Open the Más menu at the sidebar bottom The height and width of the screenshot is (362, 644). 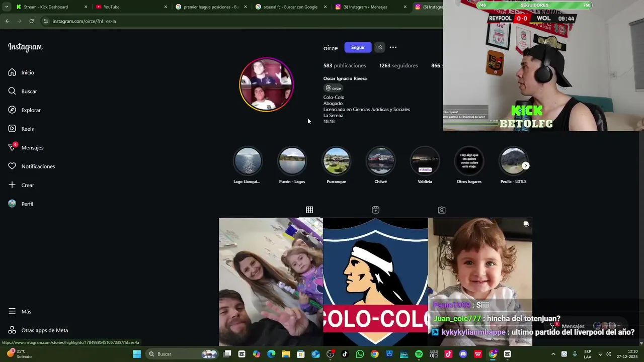20,312
